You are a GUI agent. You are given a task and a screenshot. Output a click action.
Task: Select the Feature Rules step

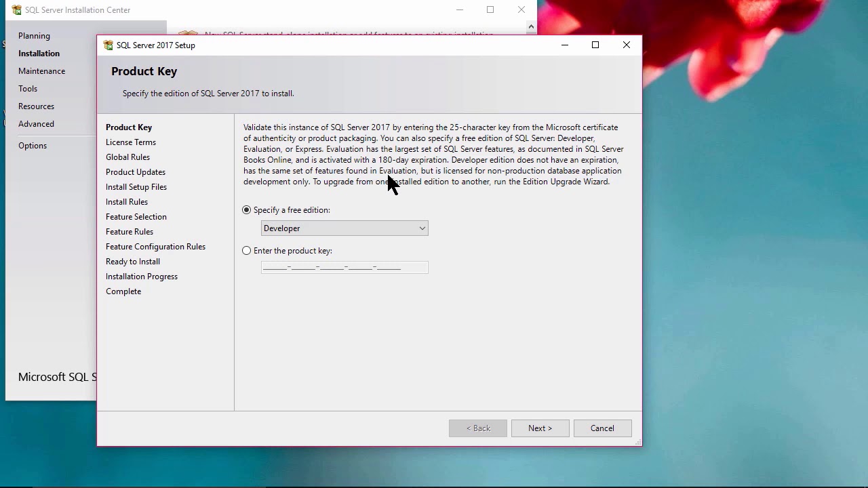tap(130, 232)
